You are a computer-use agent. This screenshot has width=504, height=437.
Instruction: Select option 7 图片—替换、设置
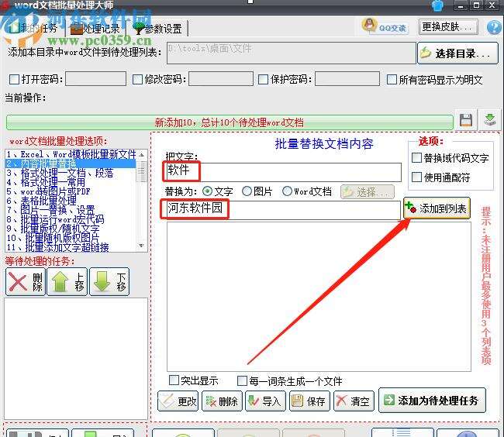pyautogui.click(x=71, y=210)
